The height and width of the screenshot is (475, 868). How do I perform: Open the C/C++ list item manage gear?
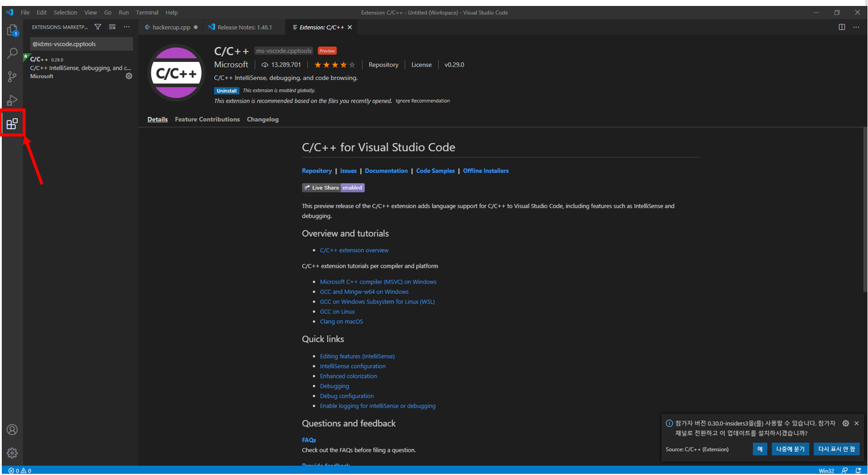pos(129,76)
